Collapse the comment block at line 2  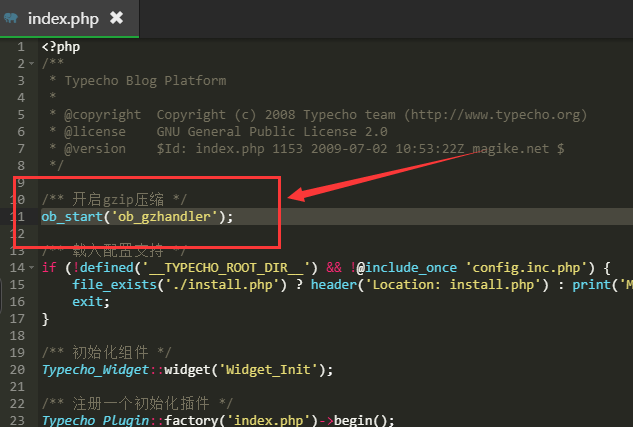click(x=33, y=64)
